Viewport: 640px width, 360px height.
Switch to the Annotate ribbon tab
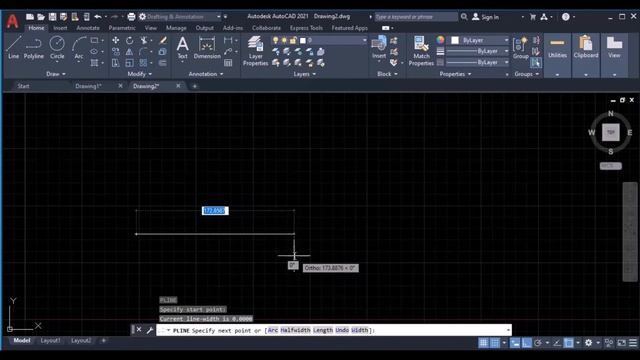(x=88, y=28)
